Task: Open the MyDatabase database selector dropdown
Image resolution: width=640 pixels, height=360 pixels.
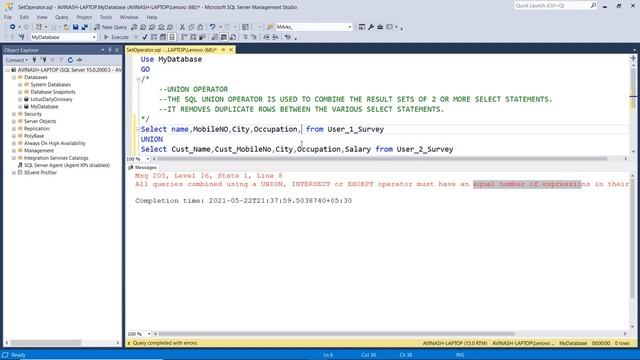Action: [94, 37]
